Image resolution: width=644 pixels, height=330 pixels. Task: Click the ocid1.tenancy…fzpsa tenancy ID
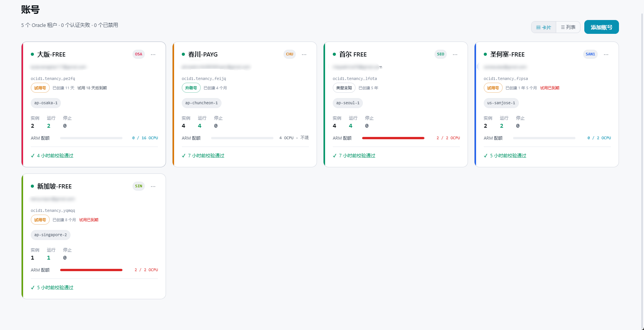[x=506, y=79]
